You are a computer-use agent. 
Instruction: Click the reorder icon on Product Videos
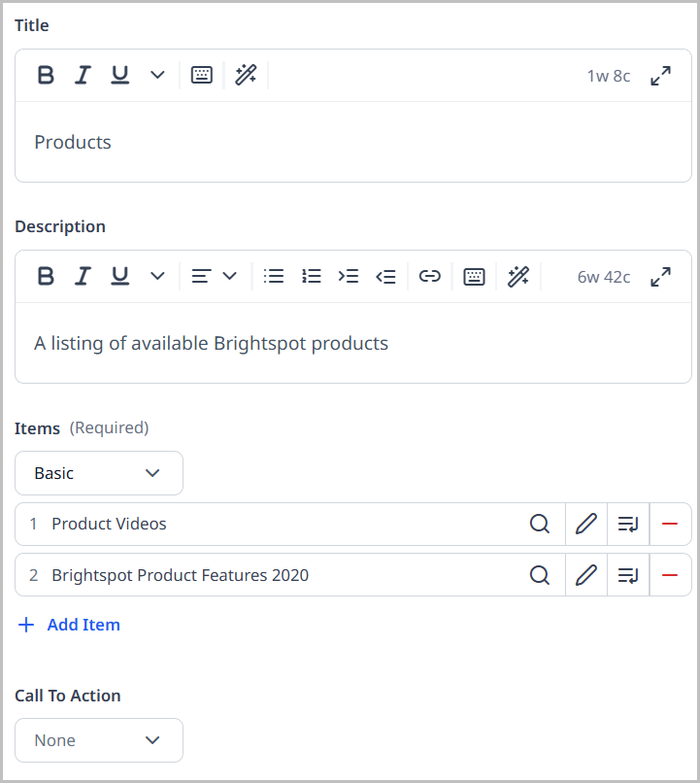628,524
